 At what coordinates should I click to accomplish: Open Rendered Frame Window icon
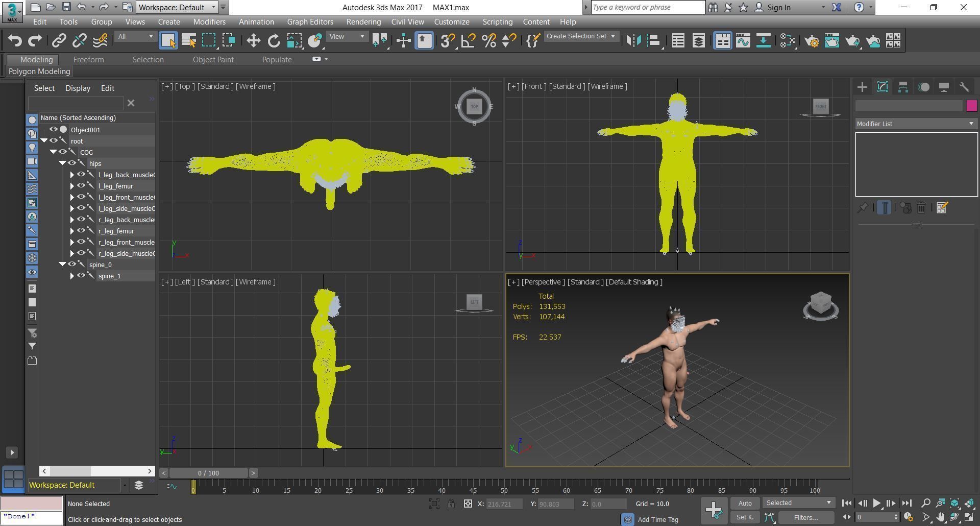832,40
